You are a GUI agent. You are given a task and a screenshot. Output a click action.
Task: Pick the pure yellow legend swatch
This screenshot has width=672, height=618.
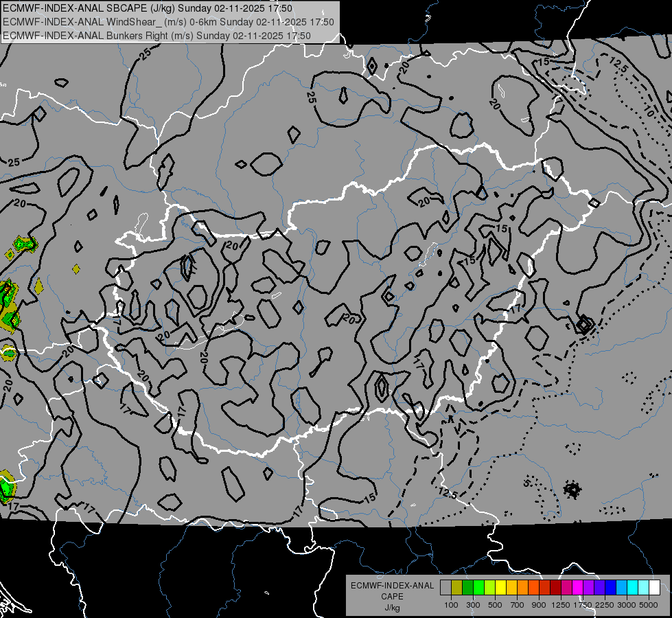[x=500, y=588]
